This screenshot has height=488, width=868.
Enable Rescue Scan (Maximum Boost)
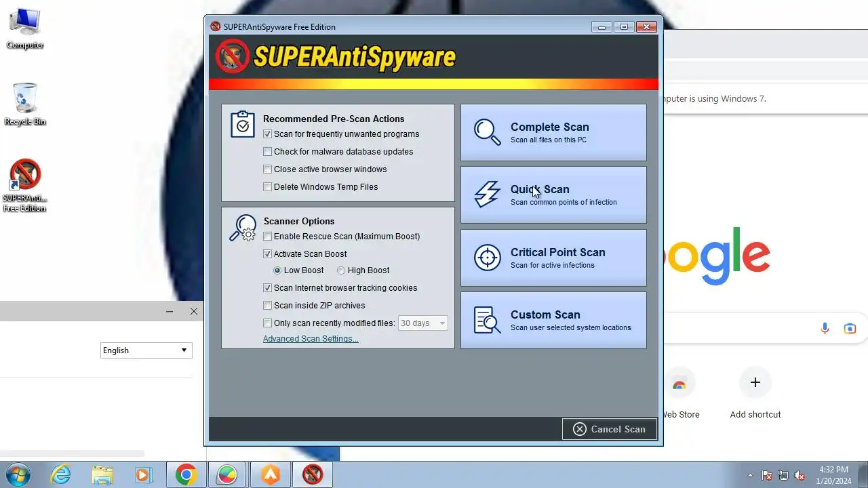tap(267, 237)
